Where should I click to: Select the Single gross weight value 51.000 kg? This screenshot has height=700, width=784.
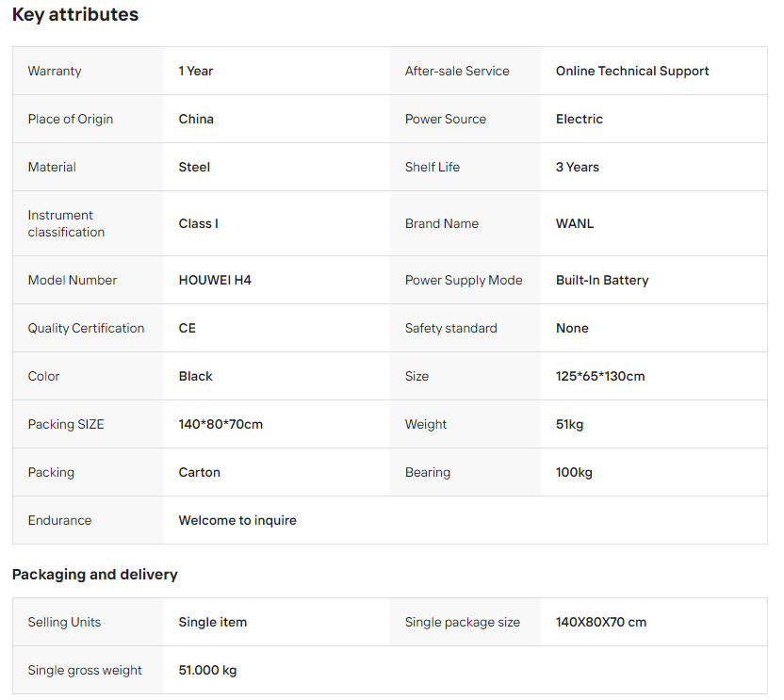pos(207,670)
